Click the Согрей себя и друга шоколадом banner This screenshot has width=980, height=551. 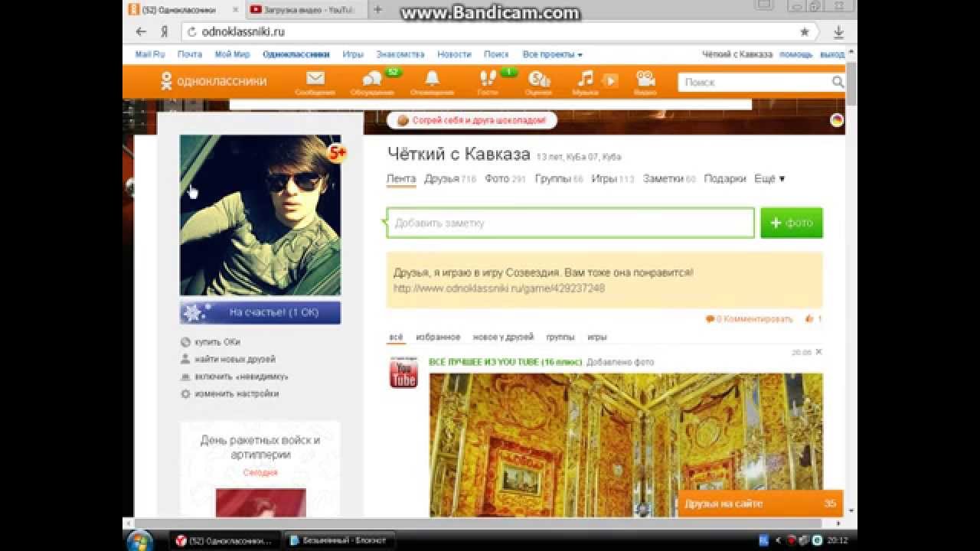point(472,120)
